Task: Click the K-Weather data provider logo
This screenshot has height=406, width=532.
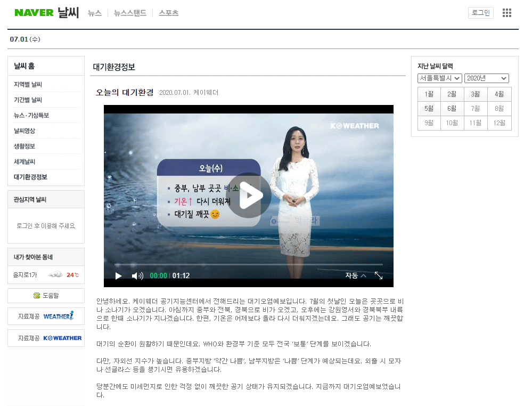Action: (x=62, y=338)
